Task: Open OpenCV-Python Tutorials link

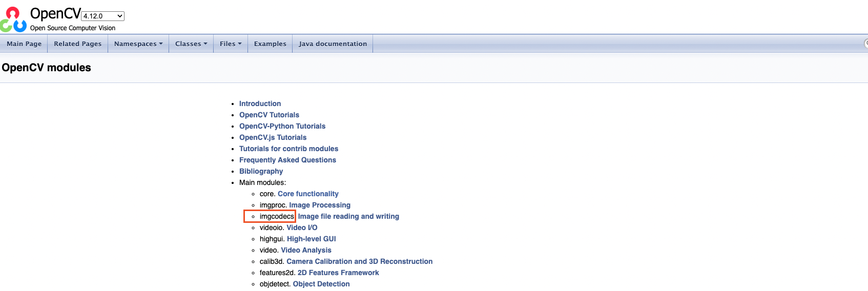Action: point(282,126)
